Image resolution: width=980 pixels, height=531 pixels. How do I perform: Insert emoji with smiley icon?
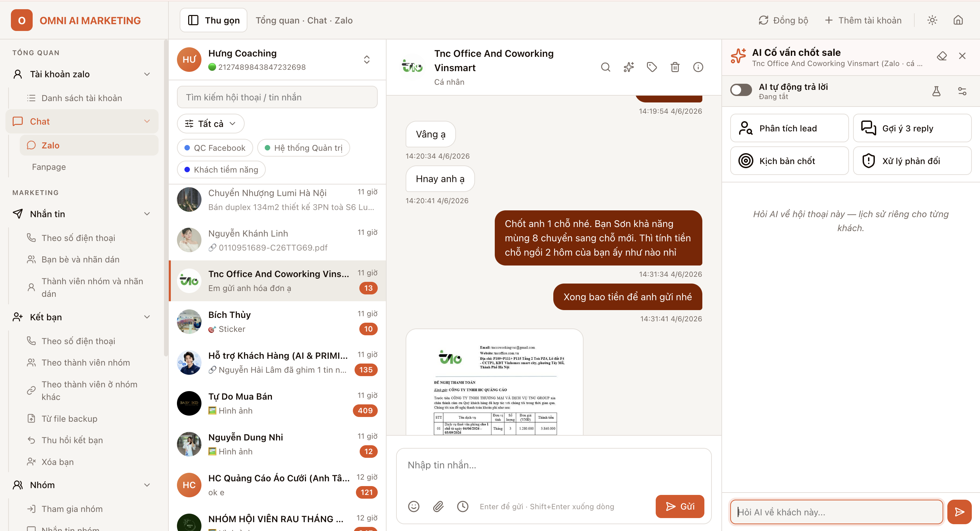click(413, 506)
